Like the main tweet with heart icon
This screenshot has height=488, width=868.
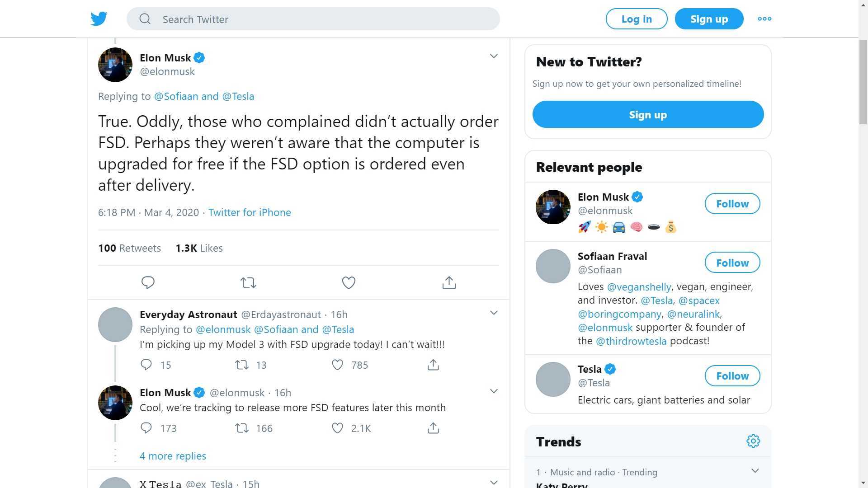tap(348, 283)
